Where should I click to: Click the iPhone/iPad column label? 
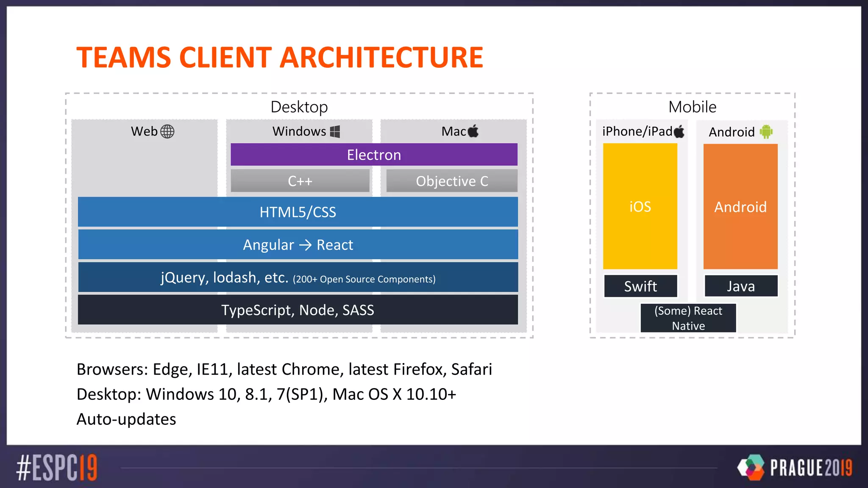point(637,132)
